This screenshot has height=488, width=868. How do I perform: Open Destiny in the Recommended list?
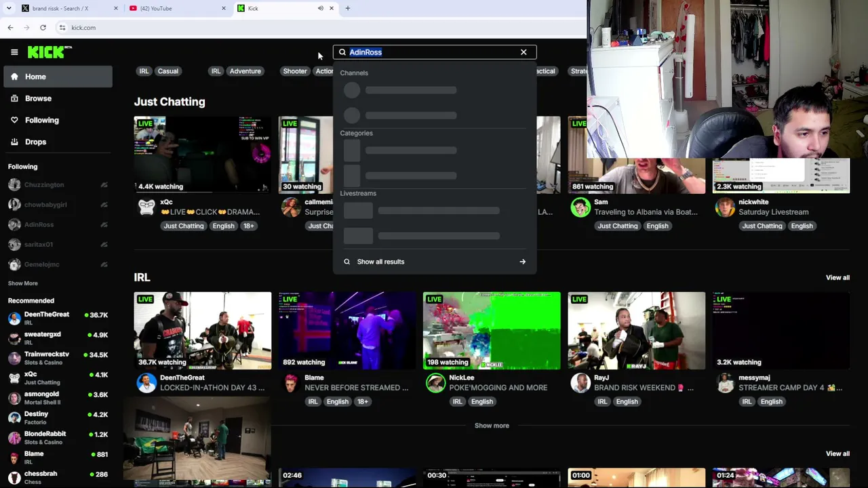click(x=58, y=418)
